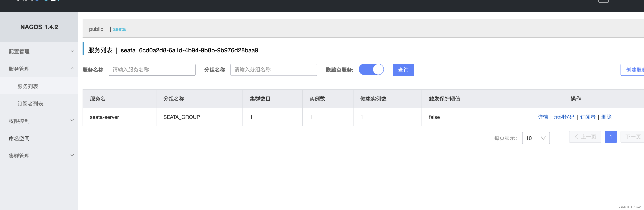The height and width of the screenshot is (210, 644).
Task: Click the 上一页 pagination button
Action: point(585,137)
